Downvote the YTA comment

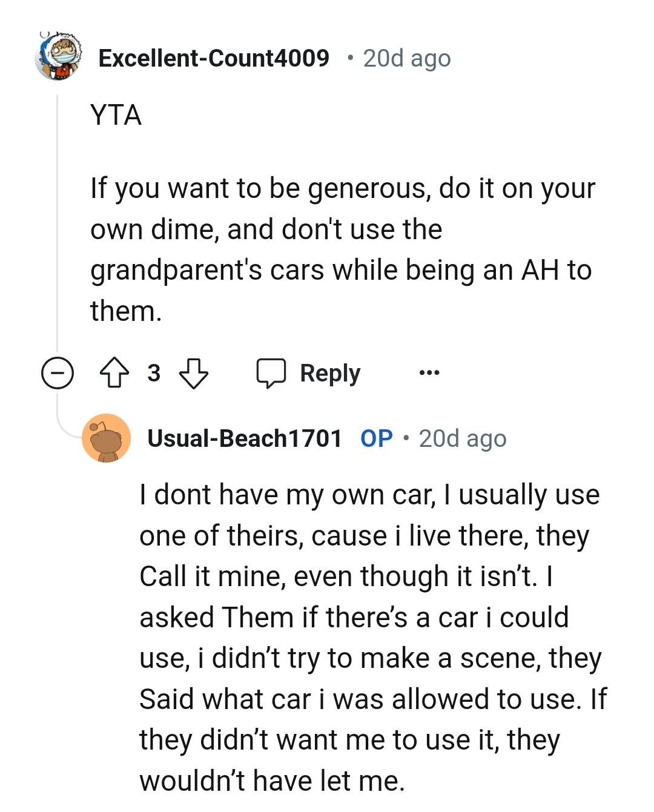pos(194,373)
